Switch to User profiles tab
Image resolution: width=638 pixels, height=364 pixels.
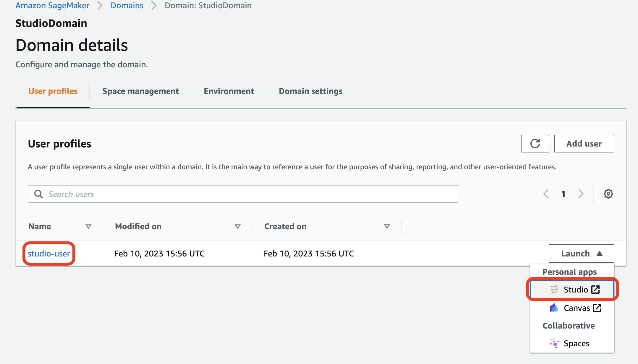point(53,91)
